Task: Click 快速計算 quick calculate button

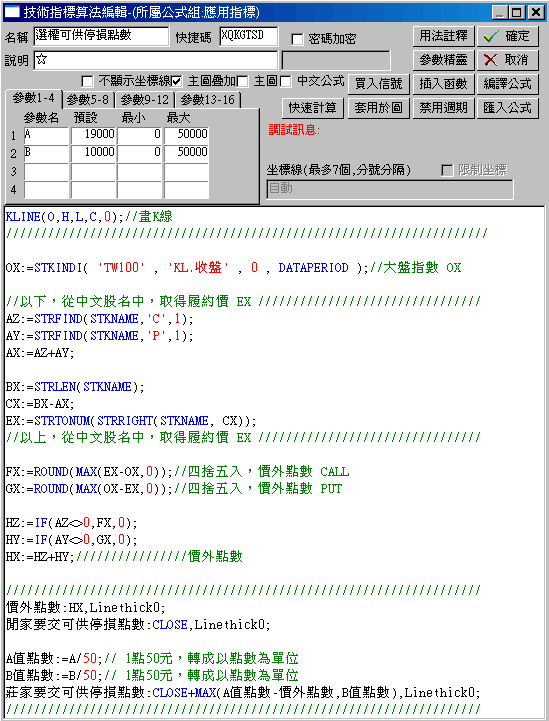Action: click(313, 108)
